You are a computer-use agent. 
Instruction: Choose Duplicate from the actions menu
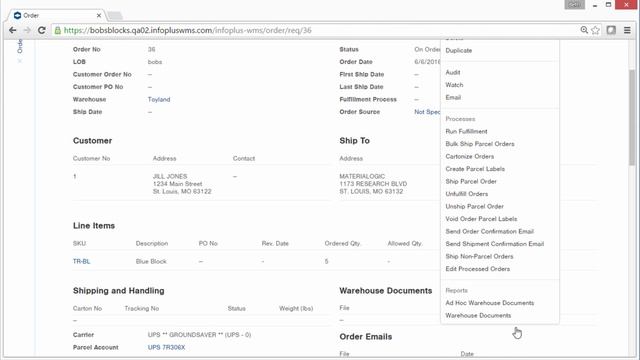pyautogui.click(x=459, y=51)
